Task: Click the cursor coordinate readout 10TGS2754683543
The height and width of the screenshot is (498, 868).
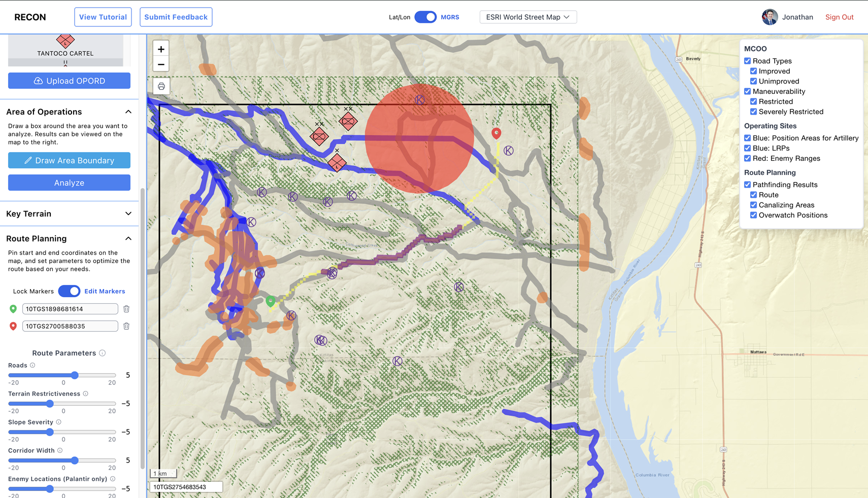Action: 186,487
